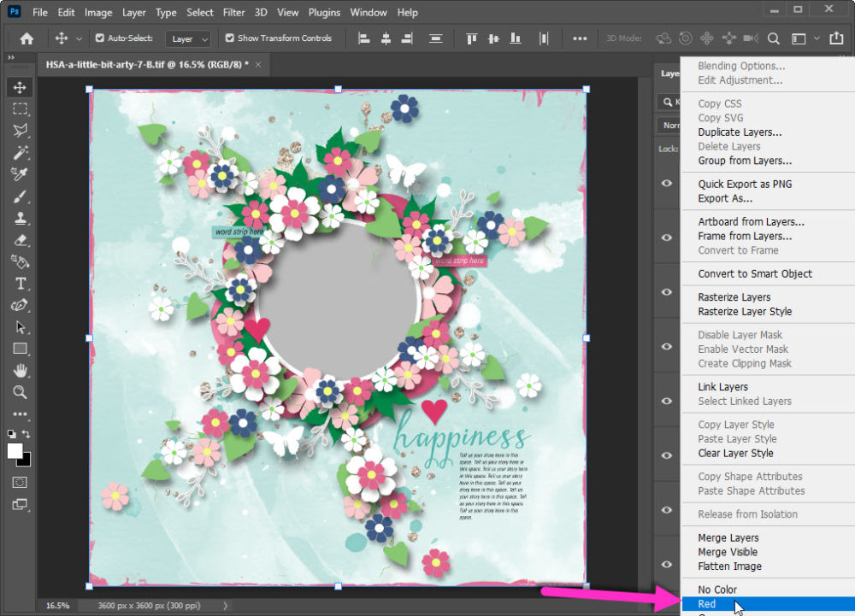Select the Path Selection arrow tool

pos(21,326)
